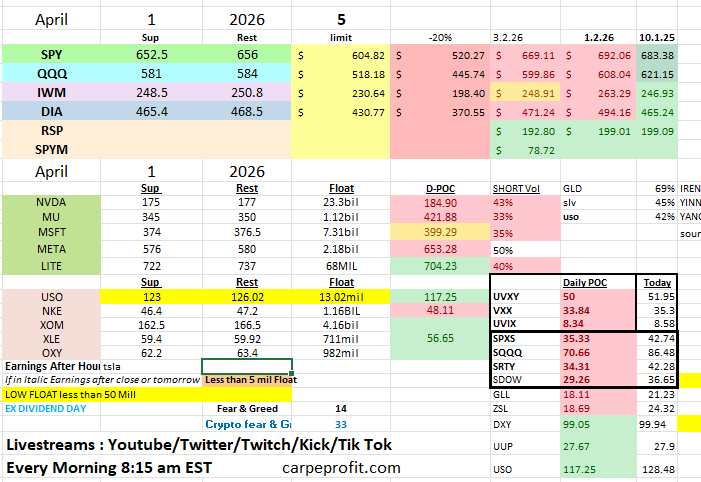The width and height of the screenshot is (701, 482).
Task: Select the RSP row label
Action: click(x=51, y=131)
